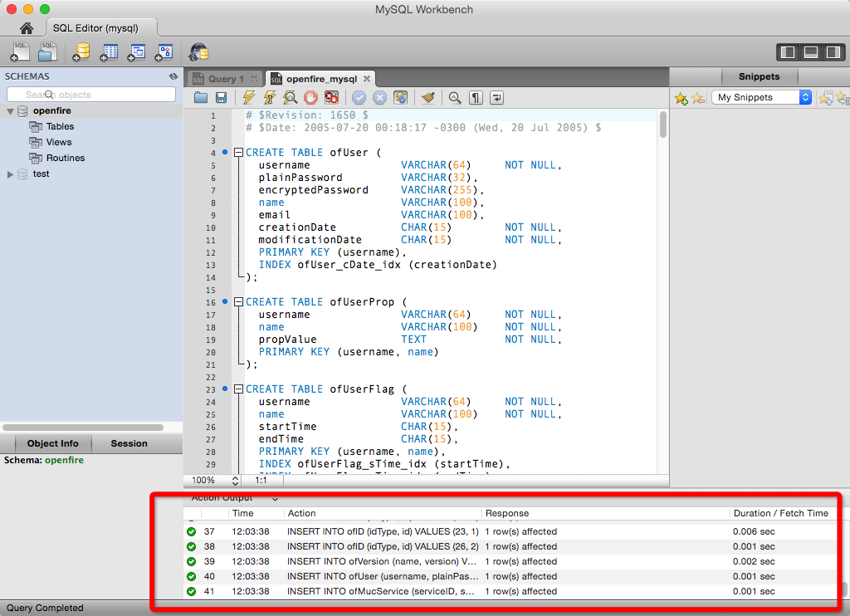Open script file folder icon in editor
The width and height of the screenshot is (850, 616).
click(x=201, y=98)
